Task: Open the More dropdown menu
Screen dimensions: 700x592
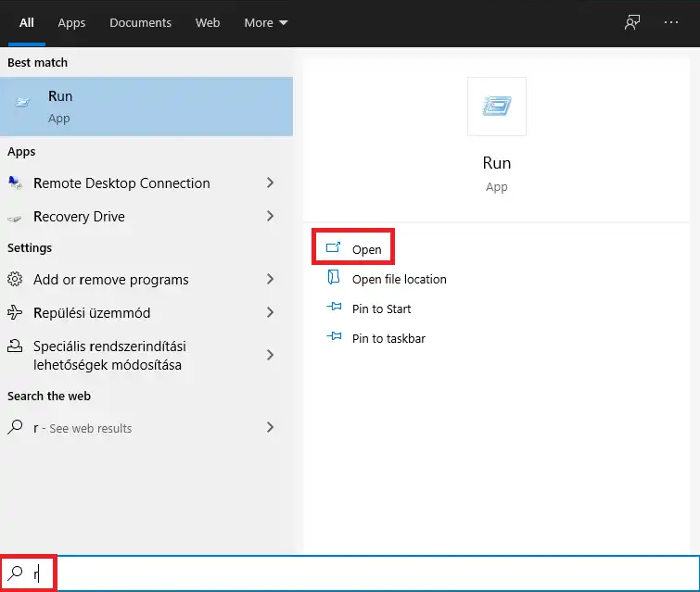Action: click(x=265, y=23)
